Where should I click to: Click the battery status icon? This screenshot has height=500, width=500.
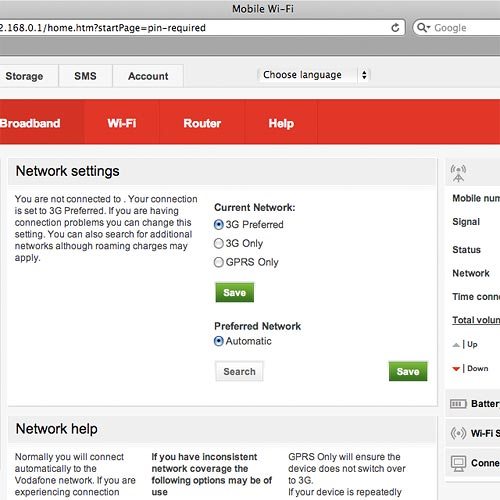pyautogui.click(x=458, y=404)
